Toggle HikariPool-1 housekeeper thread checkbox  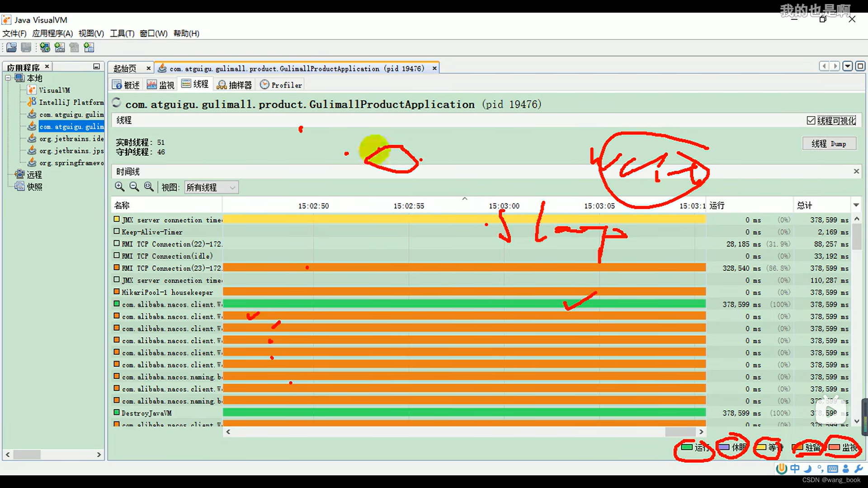coord(117,292)
